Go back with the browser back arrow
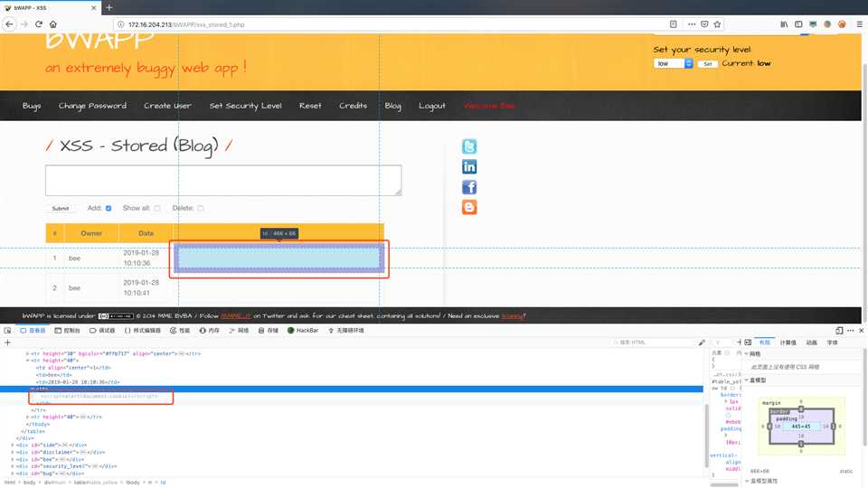Viewport: 868px width, 488px height. point(9,24)
